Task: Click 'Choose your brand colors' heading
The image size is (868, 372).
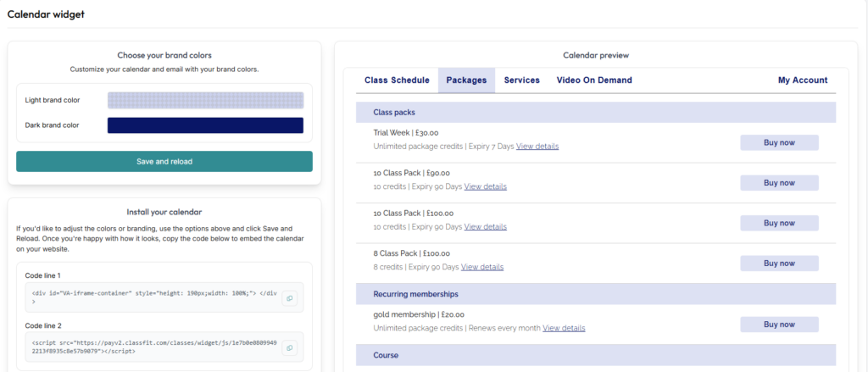Action: (x=164, y=55)
